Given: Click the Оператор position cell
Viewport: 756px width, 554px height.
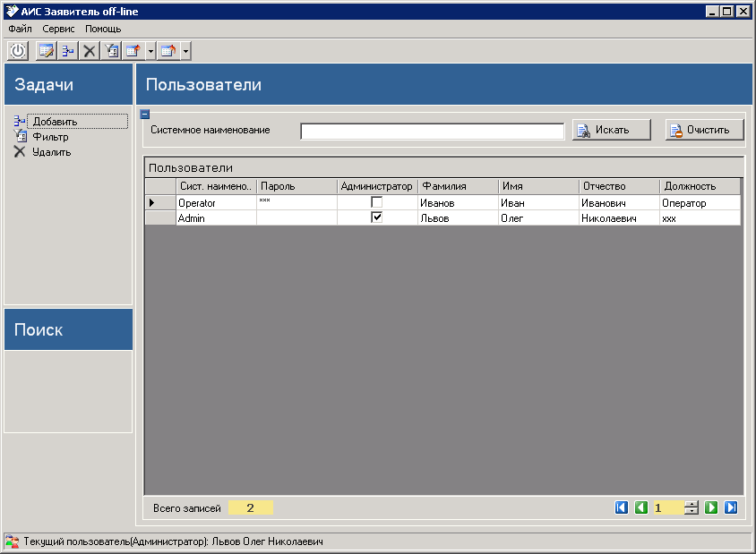Looking at the screenshot, I should click(x=700, y=203).
